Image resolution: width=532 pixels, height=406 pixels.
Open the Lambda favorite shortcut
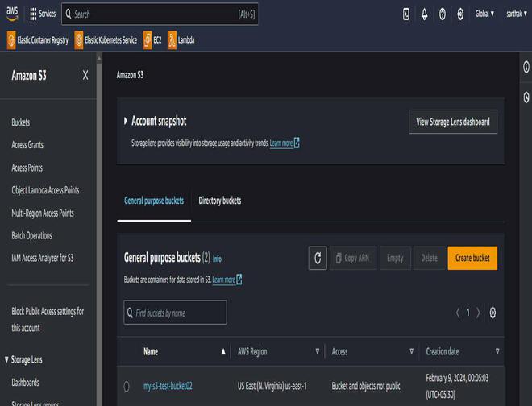click(181, 40)
